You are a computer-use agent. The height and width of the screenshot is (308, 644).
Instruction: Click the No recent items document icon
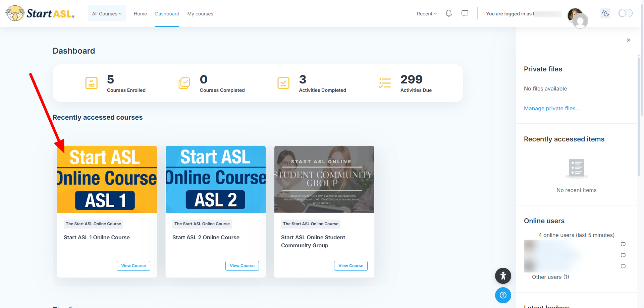coord(577,169)
